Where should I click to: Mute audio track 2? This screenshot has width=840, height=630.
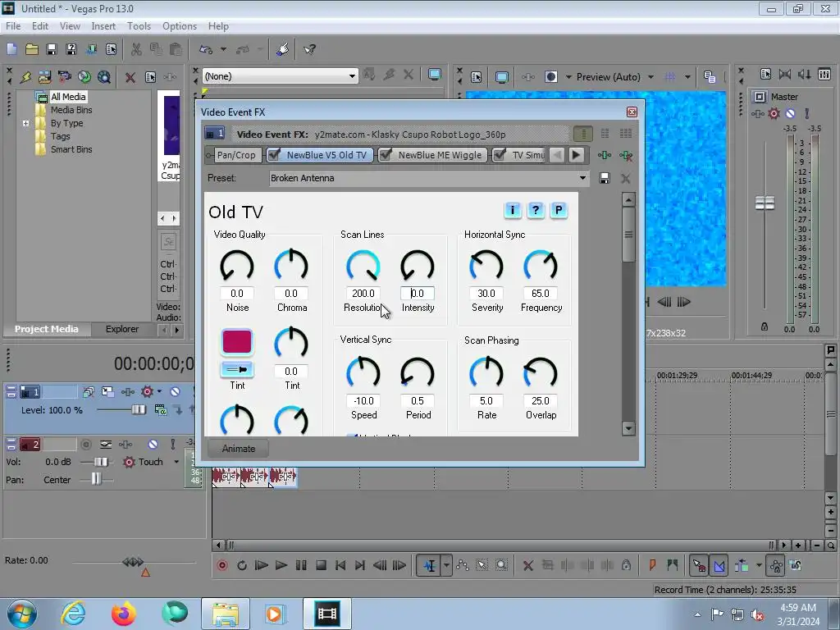(153, 444)
